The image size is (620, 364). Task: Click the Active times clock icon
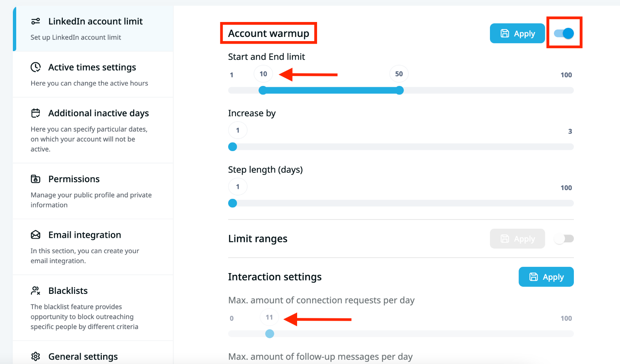click(36, 67)
